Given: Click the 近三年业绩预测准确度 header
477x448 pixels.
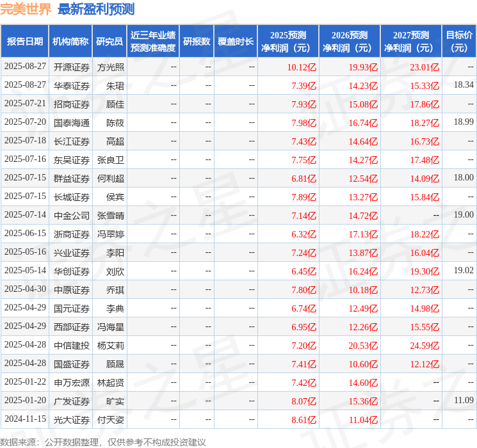Looking at the screenshot, I should click(153, 42).
